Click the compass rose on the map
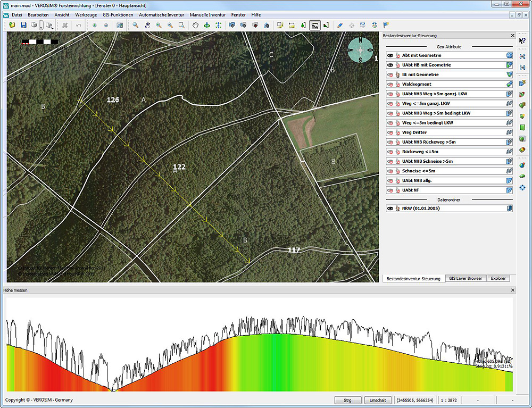 tap(360, 50)
